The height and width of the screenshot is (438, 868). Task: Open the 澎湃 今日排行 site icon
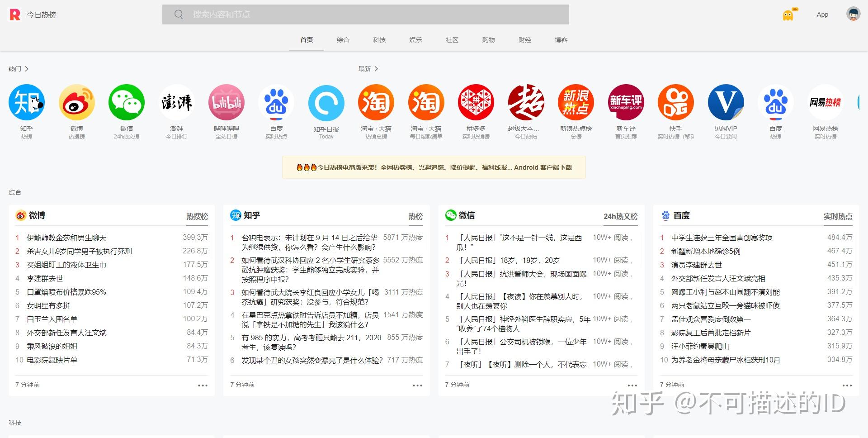(x=176, y=102)
